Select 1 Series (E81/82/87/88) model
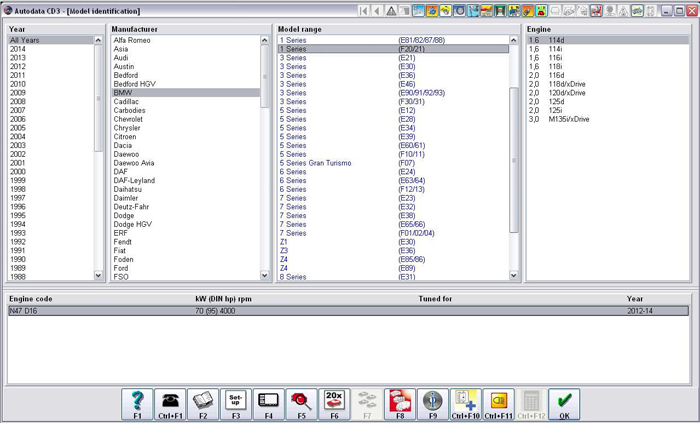700x423 pixels. pos(393,40)
